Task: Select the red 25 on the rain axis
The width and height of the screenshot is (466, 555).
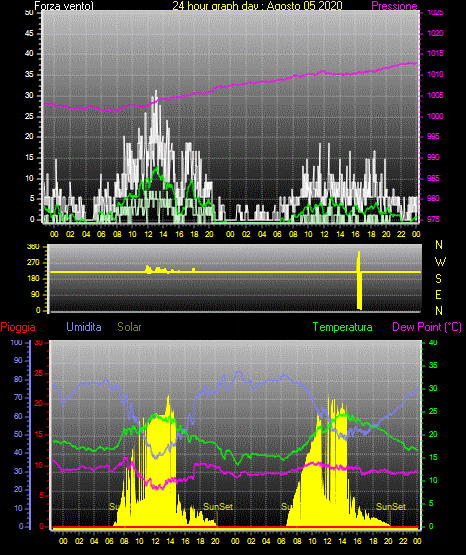Action: pos(39,374)
